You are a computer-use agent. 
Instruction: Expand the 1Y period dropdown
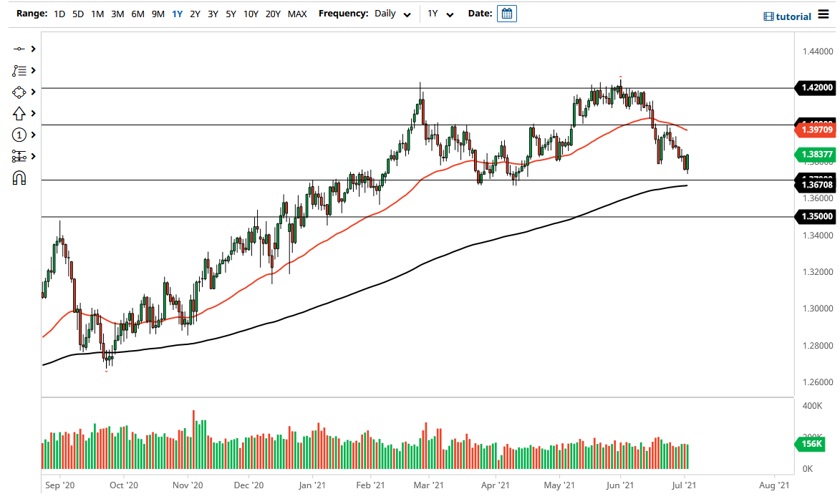pyautogui.click(x=441, y=13)
